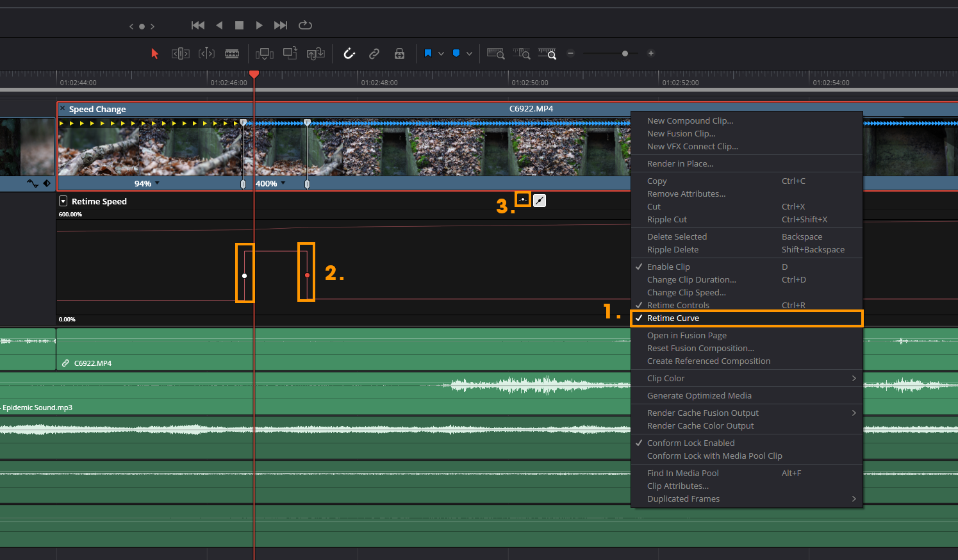Go to the last frame
Image resolution: width=958 pixels, height=560 pixels.
[x=281, y=25]
